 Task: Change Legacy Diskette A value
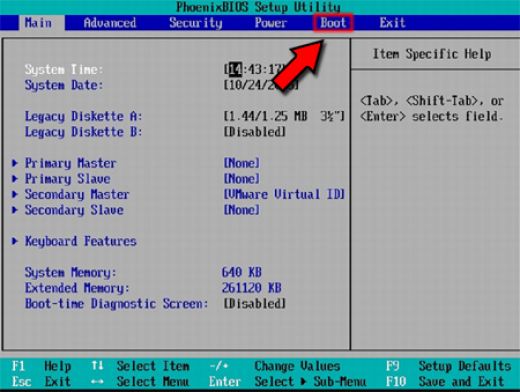[x=284, y=116]
